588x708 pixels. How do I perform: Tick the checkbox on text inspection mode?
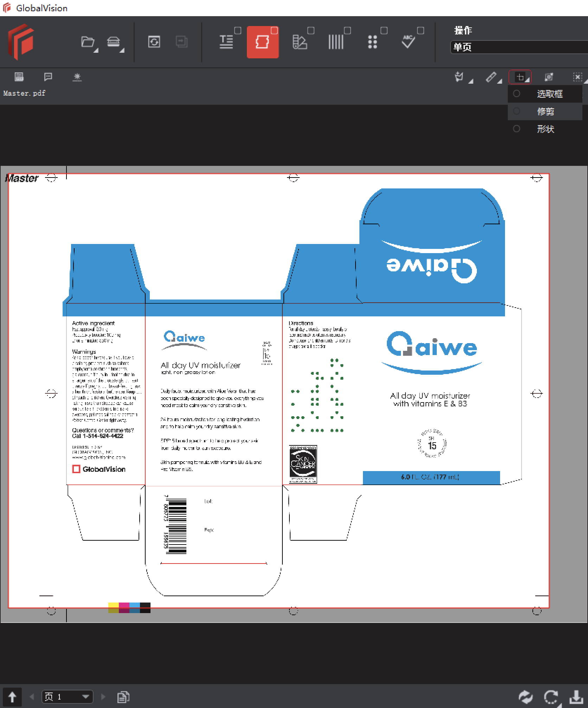click(238, 31)
